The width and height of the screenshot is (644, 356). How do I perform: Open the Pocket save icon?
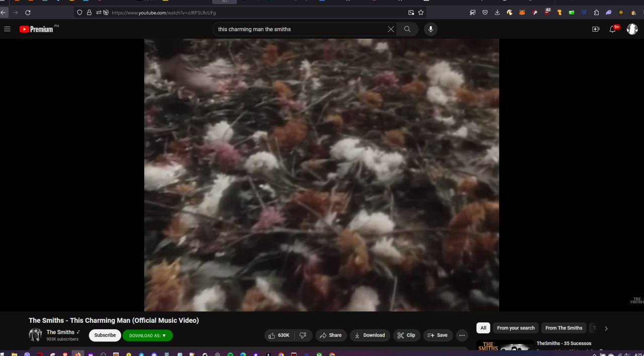coord(485,13)
